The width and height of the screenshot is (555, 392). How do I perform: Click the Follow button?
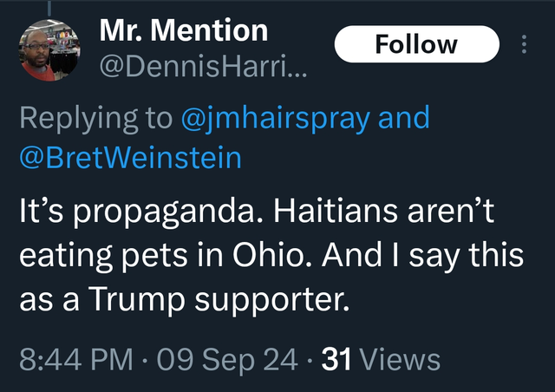pos(416,44)
